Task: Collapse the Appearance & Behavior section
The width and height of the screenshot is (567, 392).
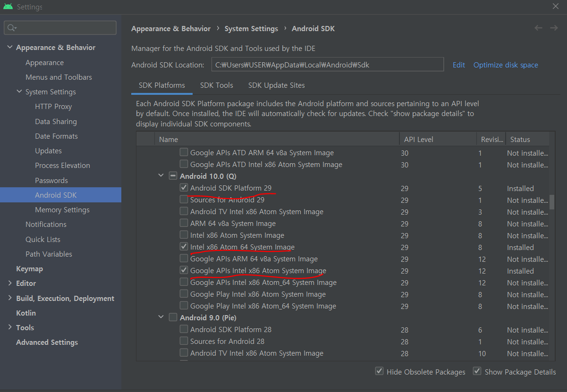Action: [x=9, y=48]
